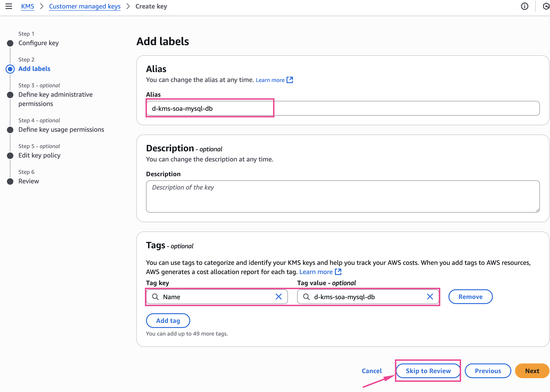Viewport: 550px width, 392px height.
Task: Click the orange Next button
Action: point(532,371)
